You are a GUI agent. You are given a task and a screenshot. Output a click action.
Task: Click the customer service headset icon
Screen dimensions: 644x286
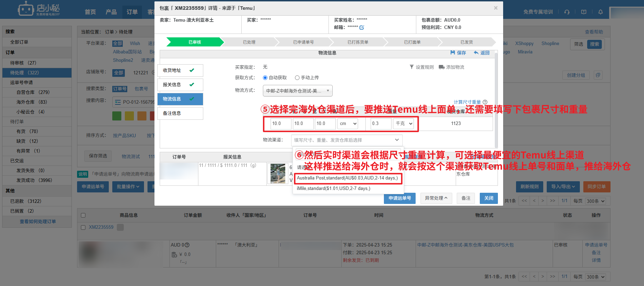567,12
